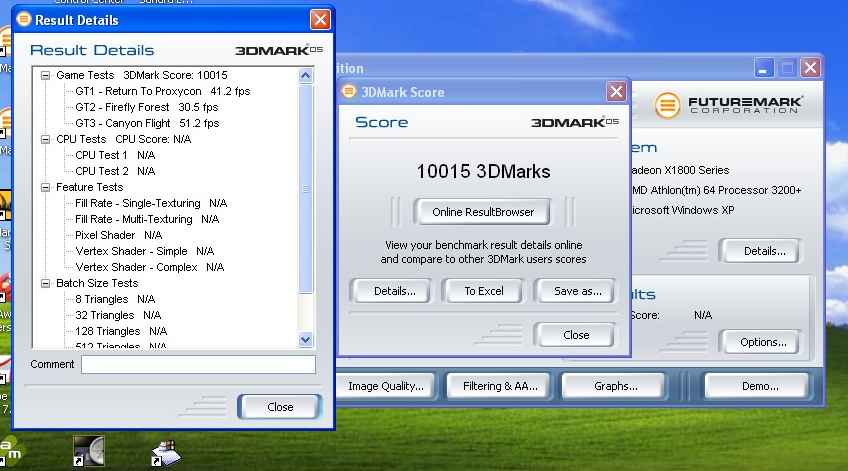Viewport: 848px width, 471px height.
Task: Click the Save as... button
Action: (577, 291)
